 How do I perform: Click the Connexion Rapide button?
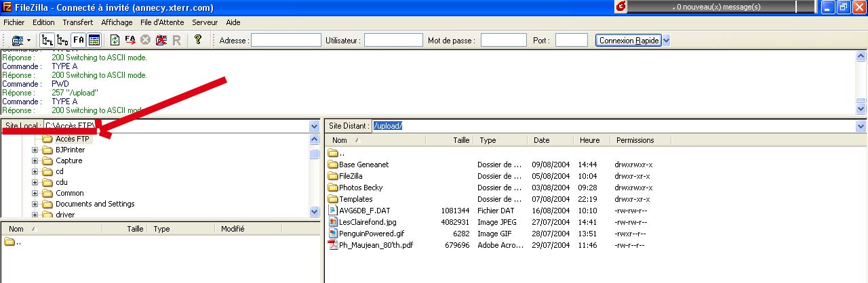pyautogui.click(x=628, y=41)
